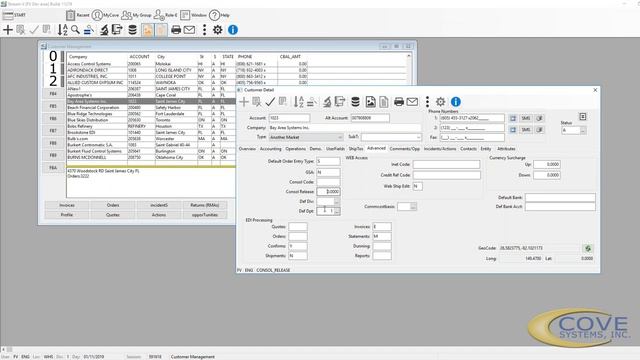Click the document page icon in Customer Detail
This screenshot has width=640, height=360.
384,102
